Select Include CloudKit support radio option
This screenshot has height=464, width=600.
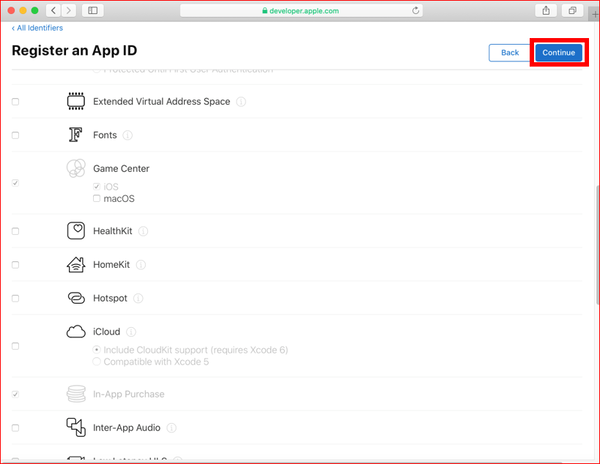click(96, 350)
